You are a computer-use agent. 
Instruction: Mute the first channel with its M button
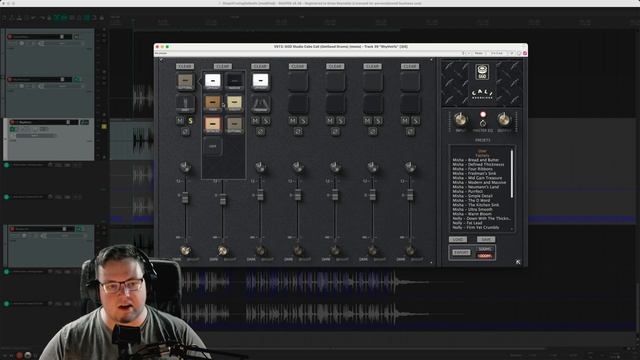coord(180,121)
